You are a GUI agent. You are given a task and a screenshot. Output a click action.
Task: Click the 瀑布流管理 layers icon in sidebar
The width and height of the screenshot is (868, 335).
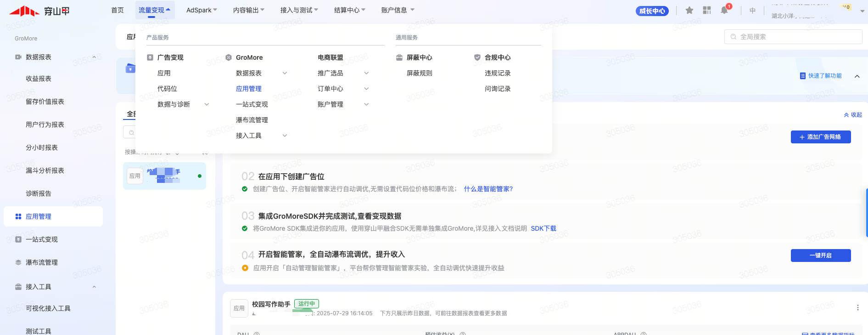tap(18, 262)
